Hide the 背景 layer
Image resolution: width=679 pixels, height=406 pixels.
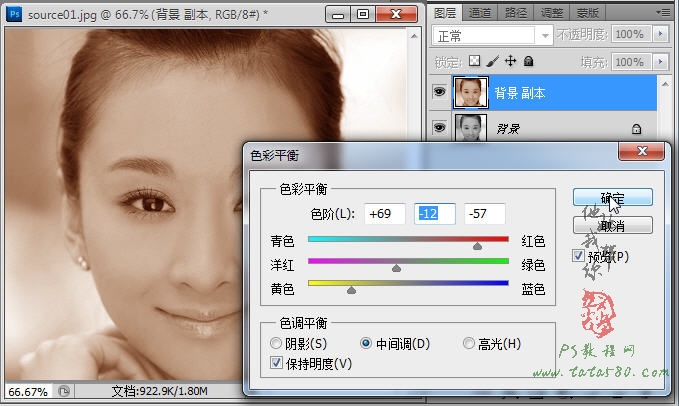(x=439, y=127)
